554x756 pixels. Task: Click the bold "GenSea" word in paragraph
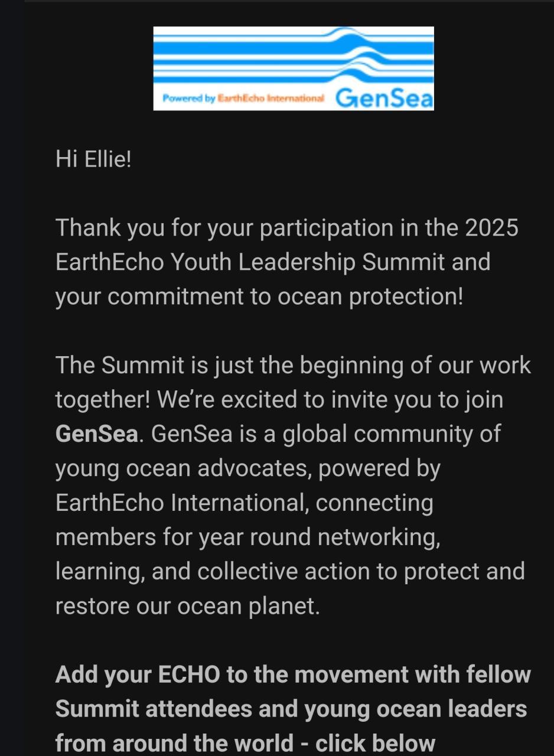pyautogui.click(x=97, y=434)
